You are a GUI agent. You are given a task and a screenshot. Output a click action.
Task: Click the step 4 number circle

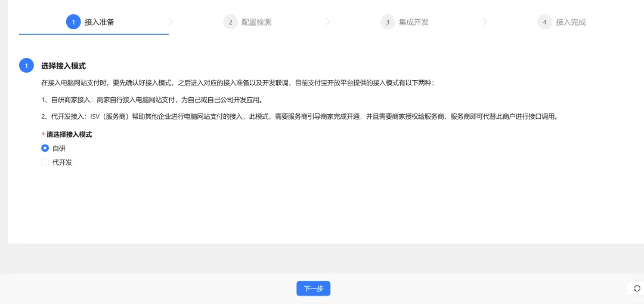click(x=544, y=22)
